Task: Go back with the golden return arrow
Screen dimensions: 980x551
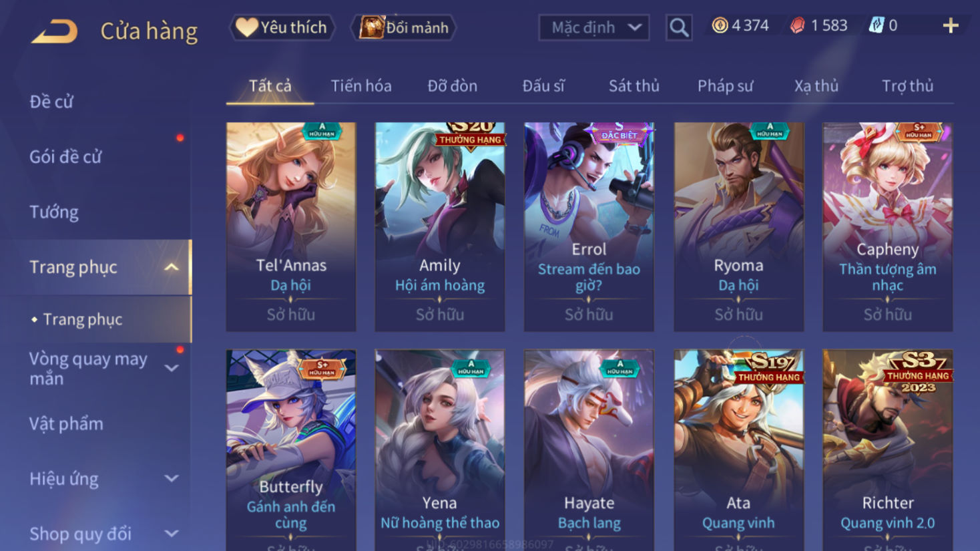Action: point(54,31)
